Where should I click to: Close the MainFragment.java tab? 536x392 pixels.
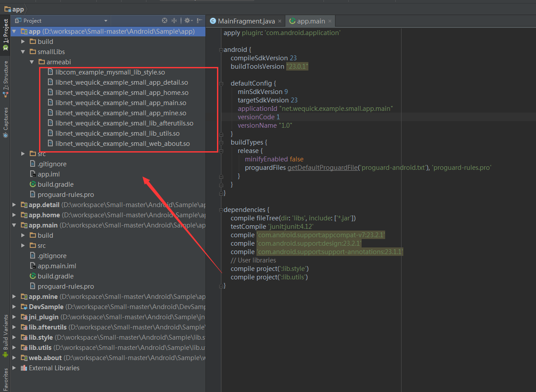pyautogui.click(x=280, y=21)
